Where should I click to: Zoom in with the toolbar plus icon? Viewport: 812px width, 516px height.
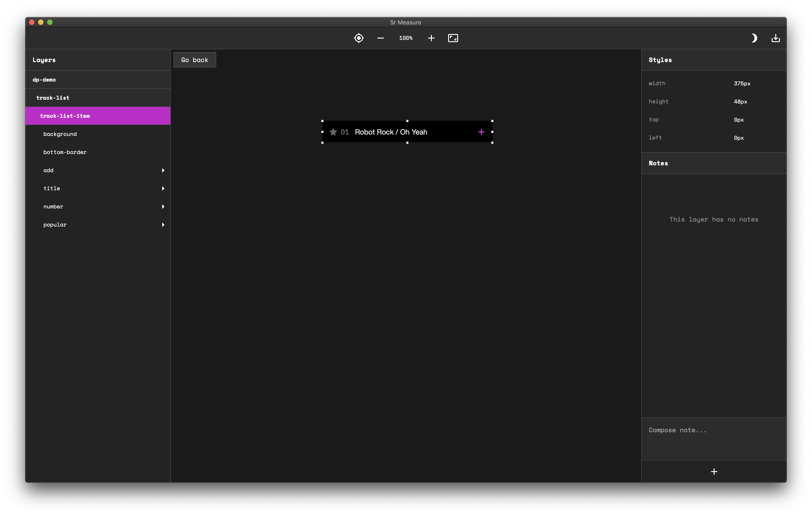431,38
